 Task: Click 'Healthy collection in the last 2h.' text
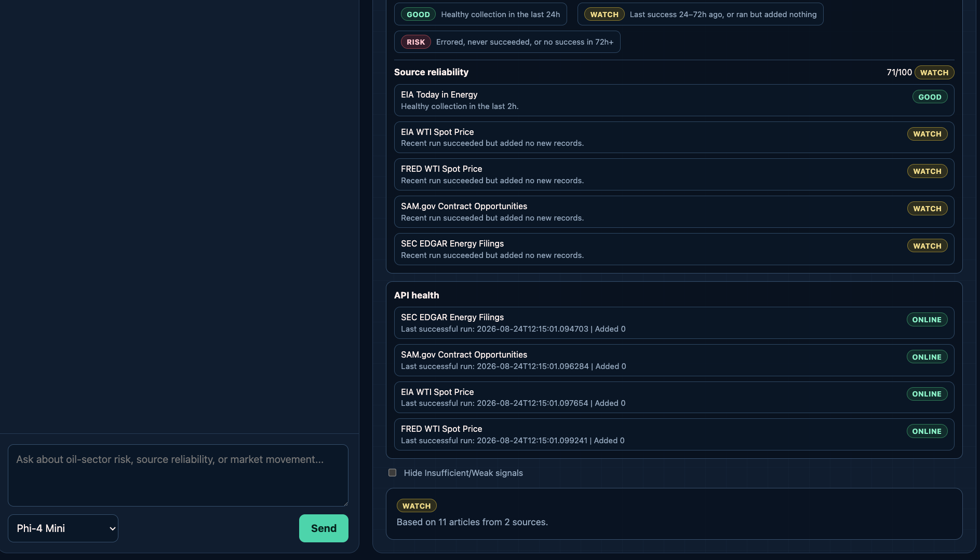coord(460,106)
